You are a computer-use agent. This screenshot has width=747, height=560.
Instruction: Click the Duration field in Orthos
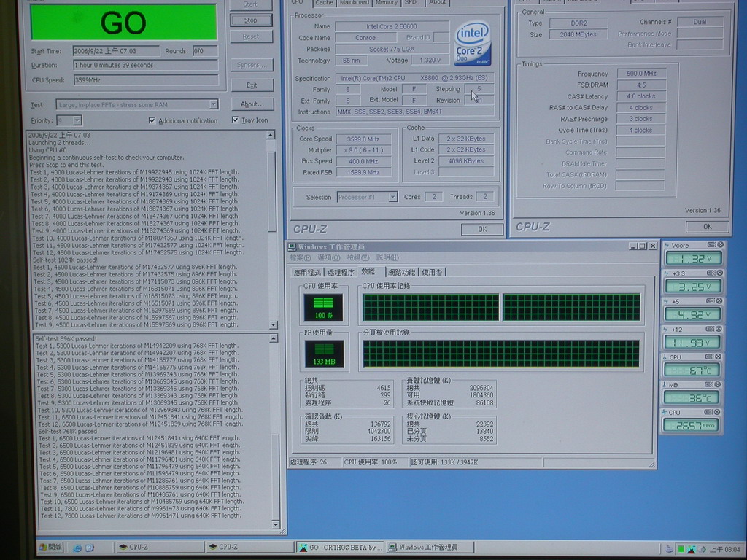point(146,65)
